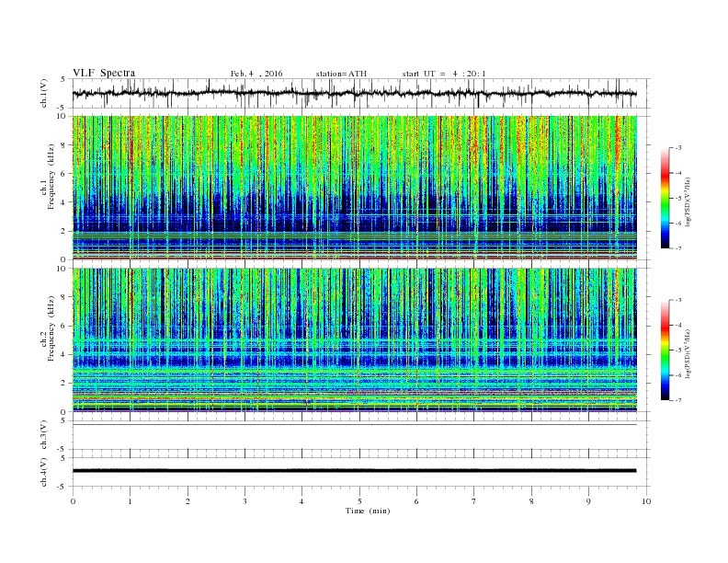Click the '7' tick on the time axis

click(x=474, y=501)
